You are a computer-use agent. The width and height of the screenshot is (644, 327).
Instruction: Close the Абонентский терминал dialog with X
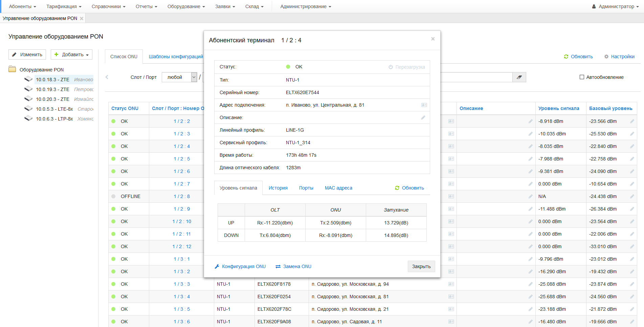pyautogui.click(x=433, y=39)
